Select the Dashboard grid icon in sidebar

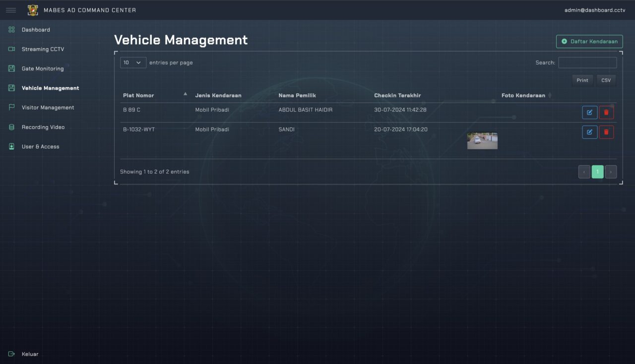11,30
